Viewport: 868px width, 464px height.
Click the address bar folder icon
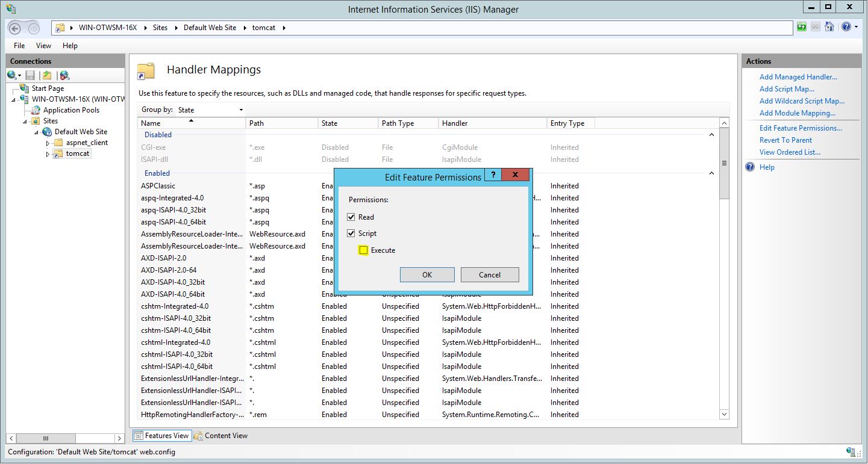click(x=60, y=28)
